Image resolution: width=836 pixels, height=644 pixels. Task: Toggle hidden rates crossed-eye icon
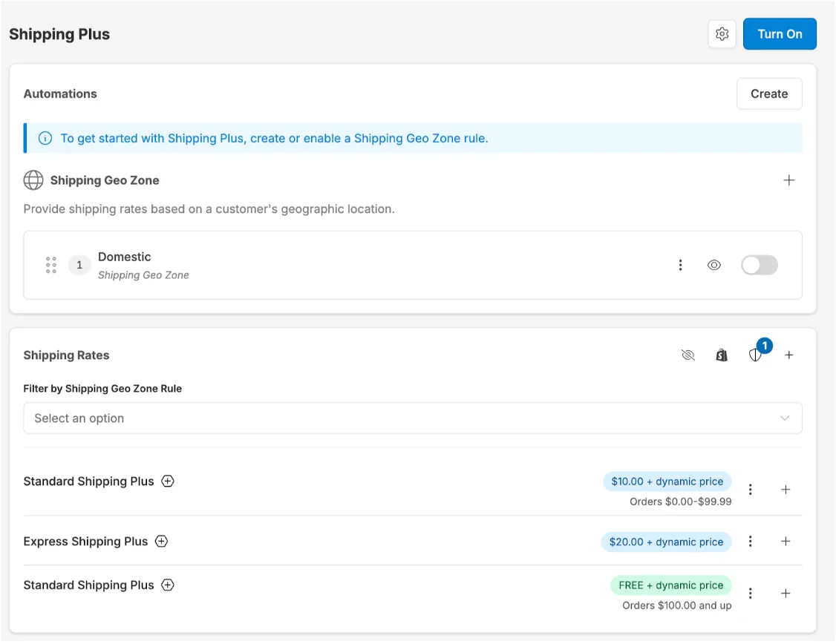(688, 355)
